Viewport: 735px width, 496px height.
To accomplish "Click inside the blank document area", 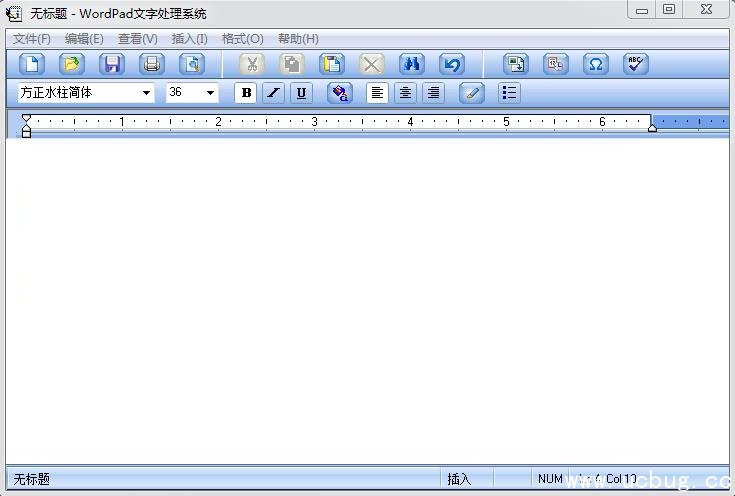I will point(368,300).
